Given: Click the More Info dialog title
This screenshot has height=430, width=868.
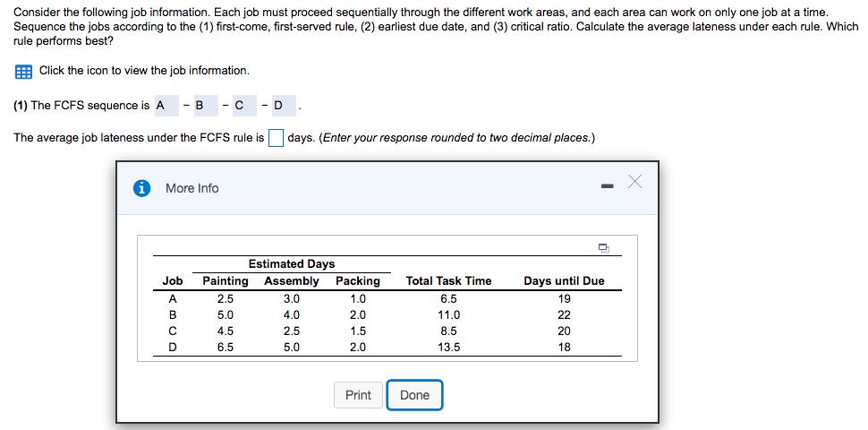Looking at the screenshot, I should click(x=192, y=188).
